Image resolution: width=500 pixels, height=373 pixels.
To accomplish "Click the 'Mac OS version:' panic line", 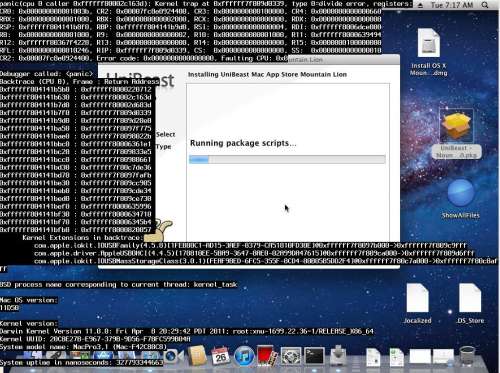I will [29, 300].
